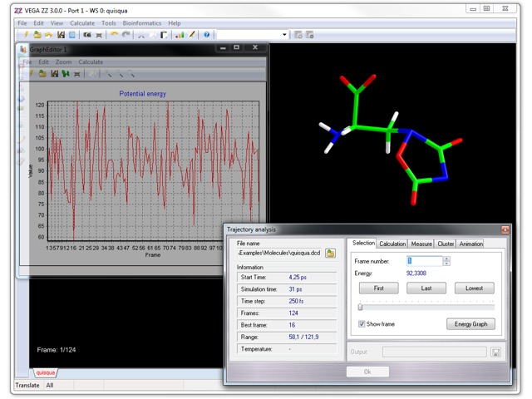
Task: Click the second window layout icon after the combo box
Action: (309, 35)
